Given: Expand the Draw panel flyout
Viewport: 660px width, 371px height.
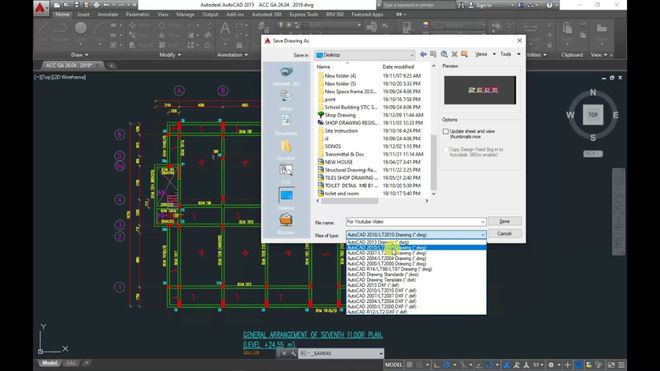Looking at the screenshot, I should point(80,55).
